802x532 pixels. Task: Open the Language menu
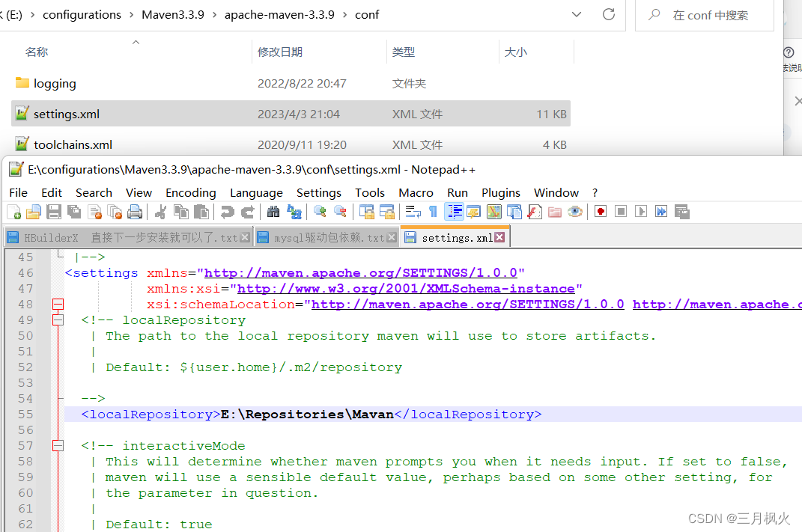256,192
